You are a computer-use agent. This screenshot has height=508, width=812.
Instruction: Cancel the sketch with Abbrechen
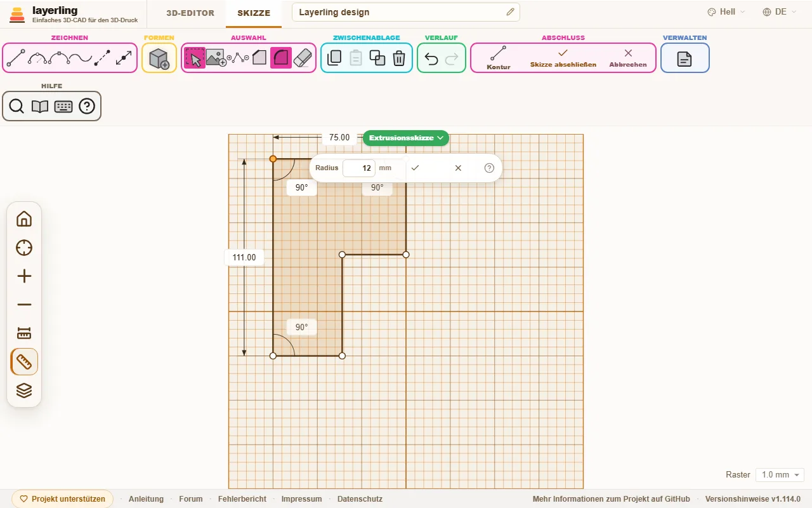[628, 58]
